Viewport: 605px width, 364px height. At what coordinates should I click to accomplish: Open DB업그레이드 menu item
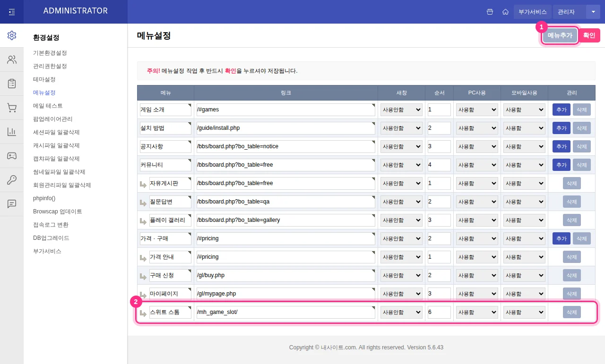52,238
